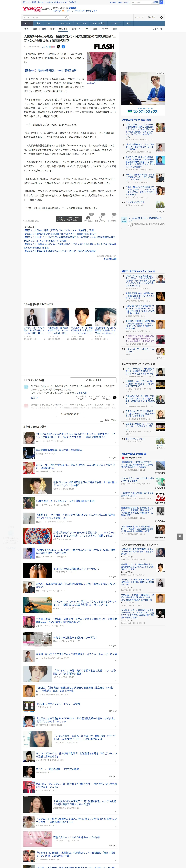
Task: Share article on X icon
Action: (58, 47)
